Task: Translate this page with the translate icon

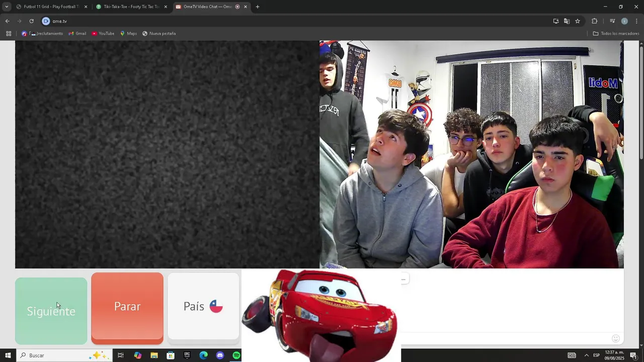Action: (567, 21)
